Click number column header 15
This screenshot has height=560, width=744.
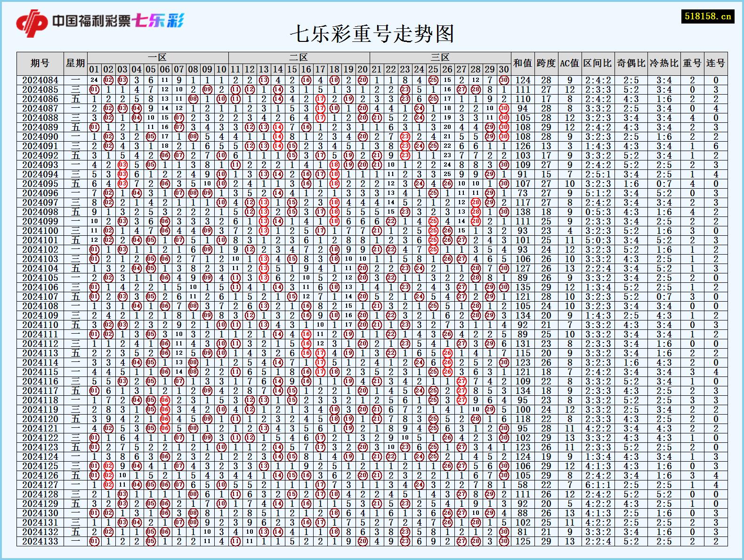[x=292, y=70]
